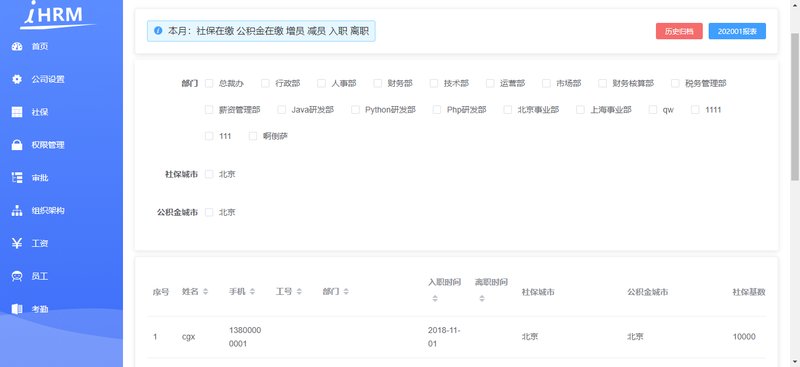The height and width of the screenshot is (367, 800).
Task: Click the blue info icon beside 本月
Action: 158,31
